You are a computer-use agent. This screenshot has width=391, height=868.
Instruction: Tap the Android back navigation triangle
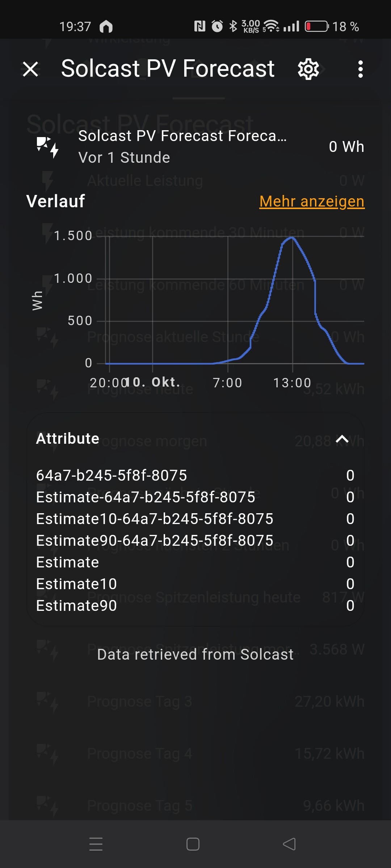[289, 844]
